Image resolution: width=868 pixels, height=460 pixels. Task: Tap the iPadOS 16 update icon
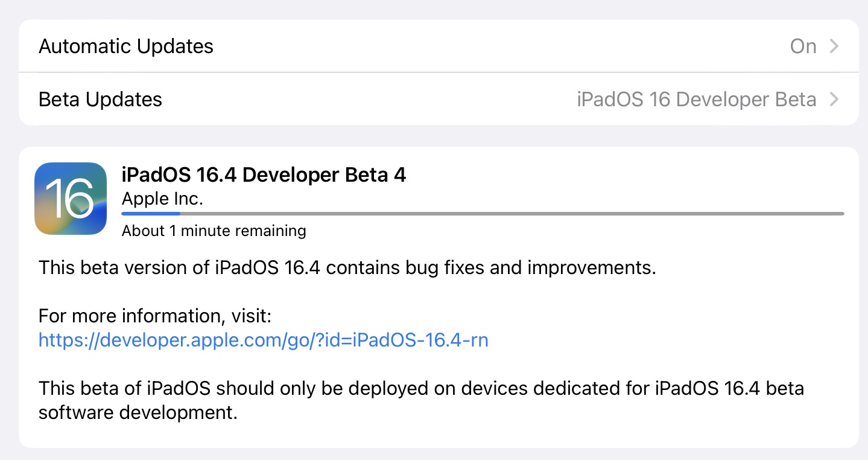click(x=71, y=199)
